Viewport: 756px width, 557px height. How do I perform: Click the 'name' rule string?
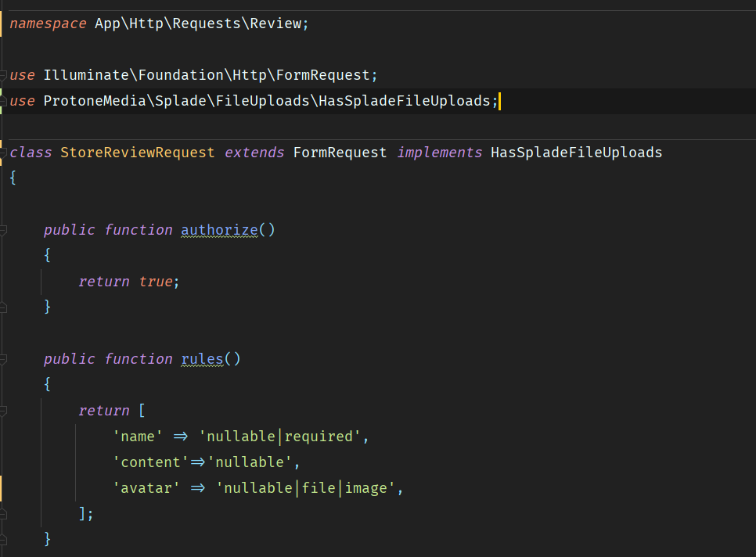[x=138, y=436]
